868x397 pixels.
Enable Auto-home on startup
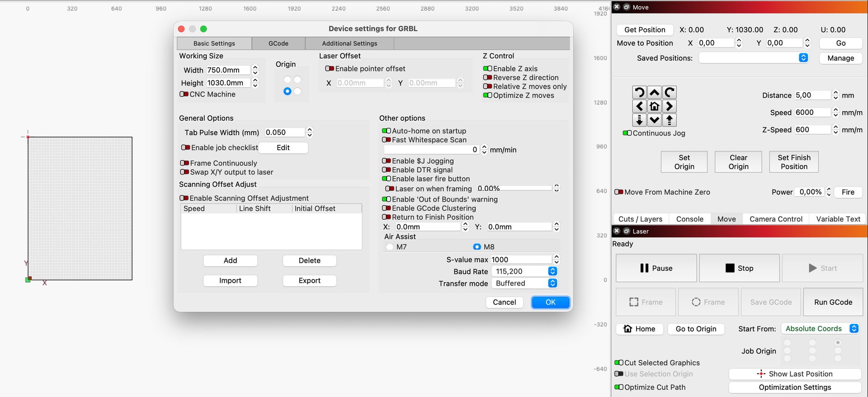tap(386, 131)
